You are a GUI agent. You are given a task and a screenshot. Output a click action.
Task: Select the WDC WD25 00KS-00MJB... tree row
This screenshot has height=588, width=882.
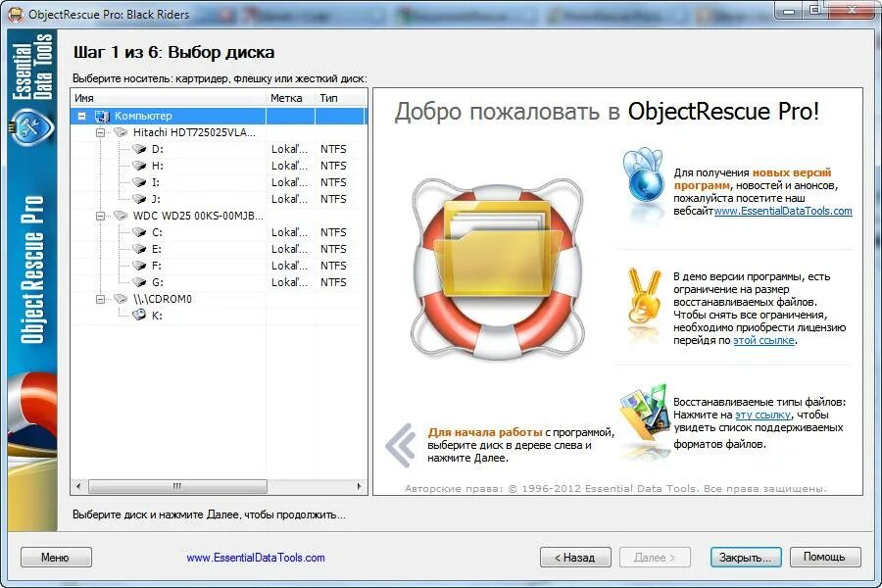point(219,216)
